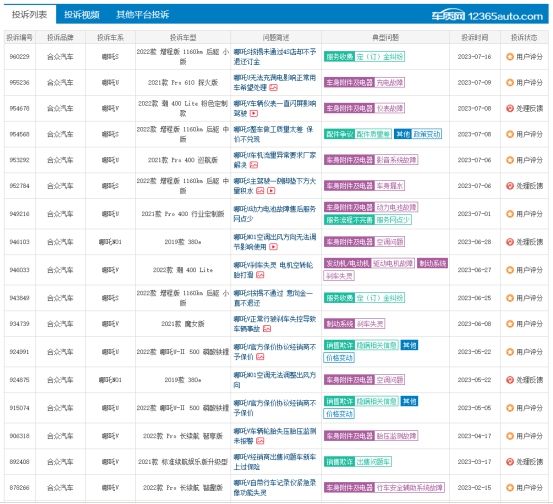The image size is (553, 504).
Task: Click the 用户评分 status icon for complaint 949216
Action: [x=510, y=214]
